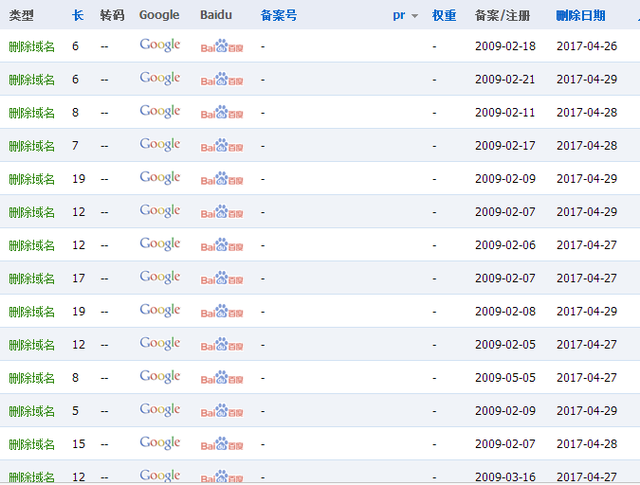640x485 pixels.
Task: Select the delete date 2017-04-26
Action: [x=587, y=46]
